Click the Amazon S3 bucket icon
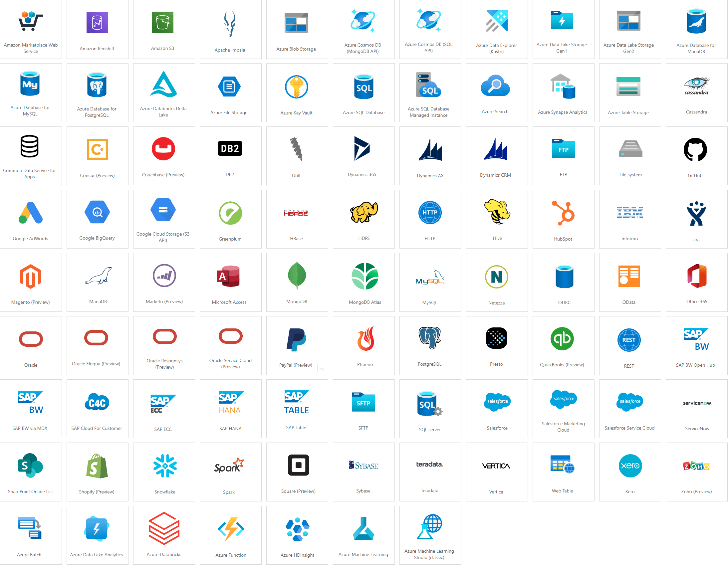The height and width of the screenshot is (565, 728). [163, 22]
